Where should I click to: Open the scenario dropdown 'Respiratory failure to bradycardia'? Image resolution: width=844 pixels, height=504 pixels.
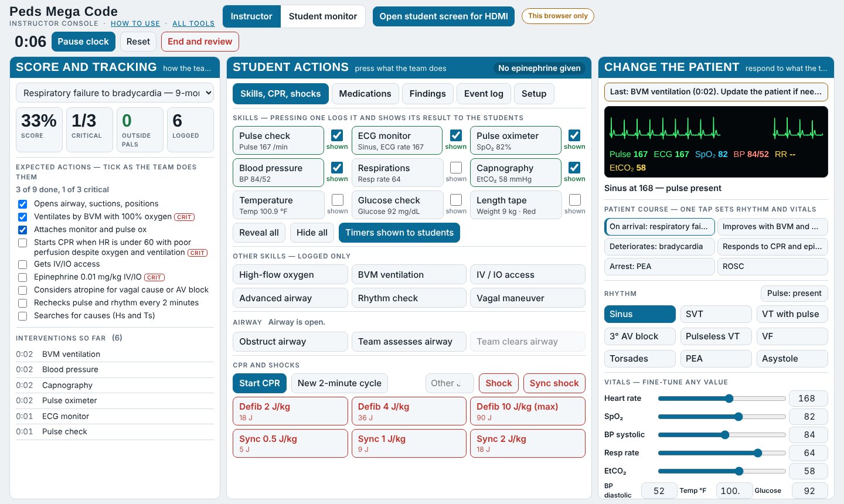pos(115,93)
